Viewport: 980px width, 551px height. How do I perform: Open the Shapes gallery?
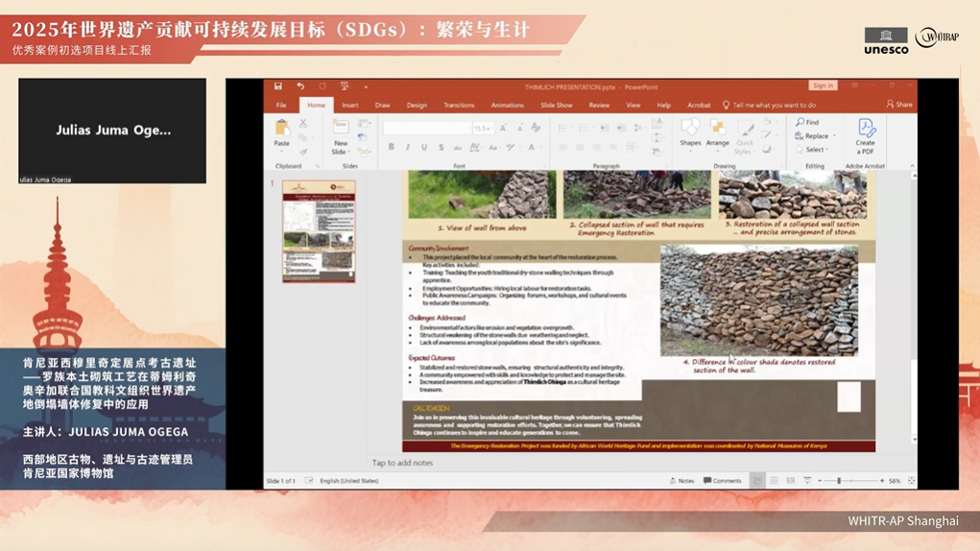coord(690,130)
